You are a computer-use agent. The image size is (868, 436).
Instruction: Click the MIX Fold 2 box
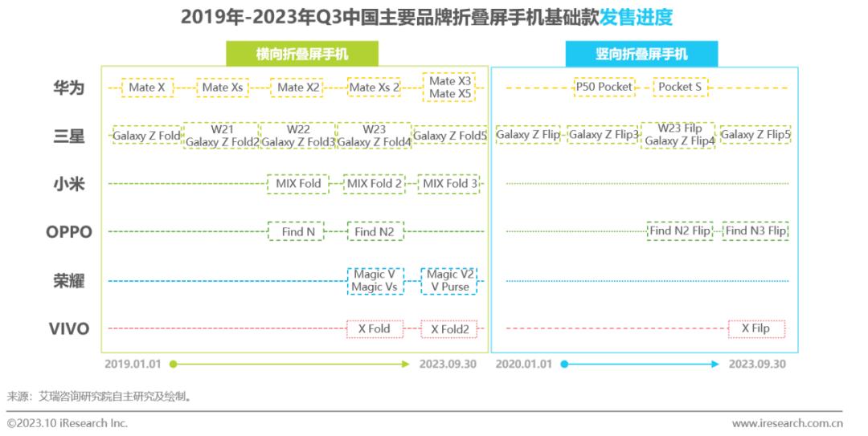coord(375,184)
